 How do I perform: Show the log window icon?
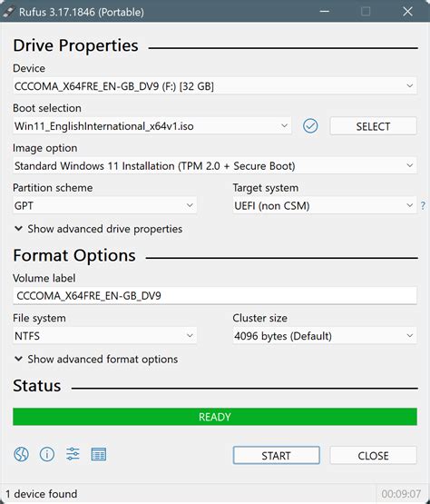pyautogui.click(x=99, y=454)
